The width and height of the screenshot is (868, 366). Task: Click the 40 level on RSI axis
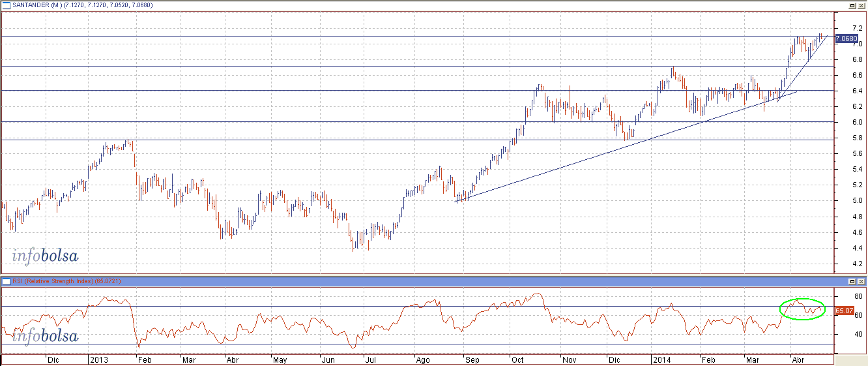[859, 334]
